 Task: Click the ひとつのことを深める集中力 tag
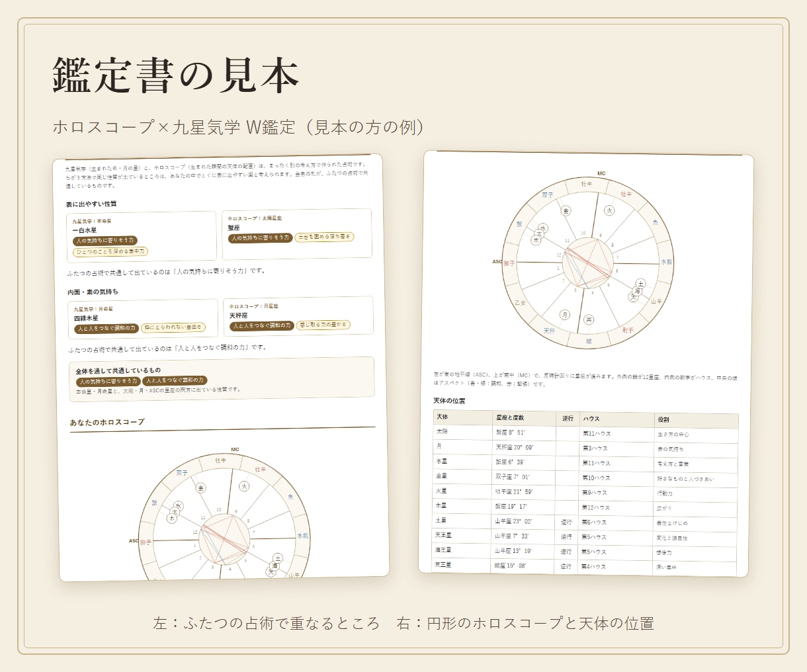(110, 252)
